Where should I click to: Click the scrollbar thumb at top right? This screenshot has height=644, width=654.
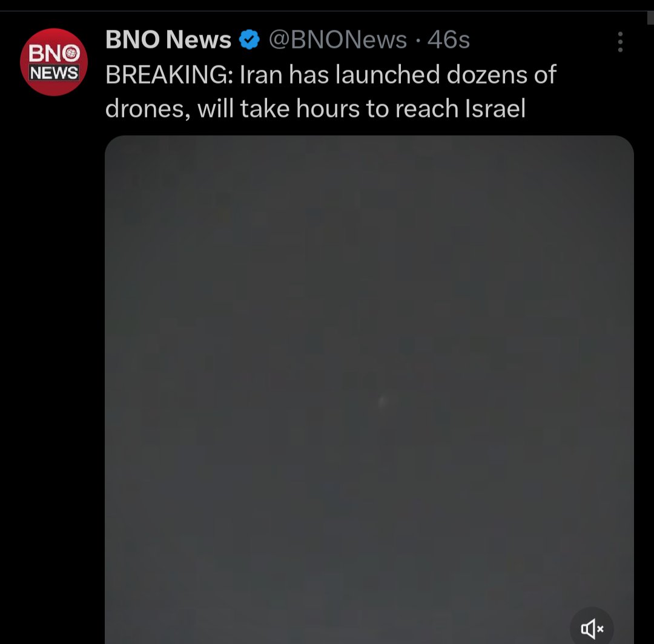point(650,18)
